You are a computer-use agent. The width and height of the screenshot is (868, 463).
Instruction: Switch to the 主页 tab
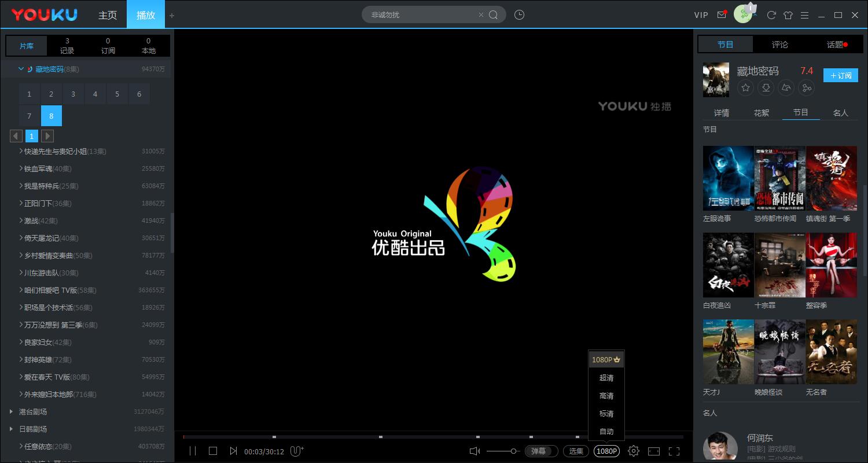(x=108, y=15)
